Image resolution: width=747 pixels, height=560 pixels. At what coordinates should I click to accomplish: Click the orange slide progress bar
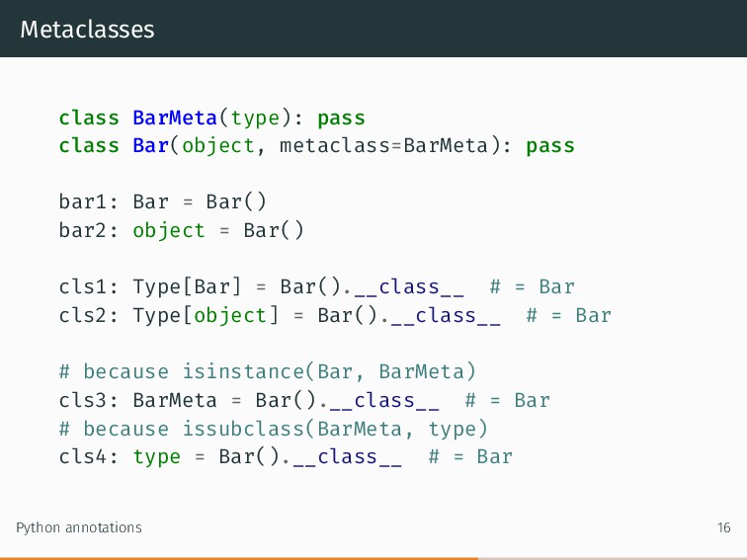[239, 558]
